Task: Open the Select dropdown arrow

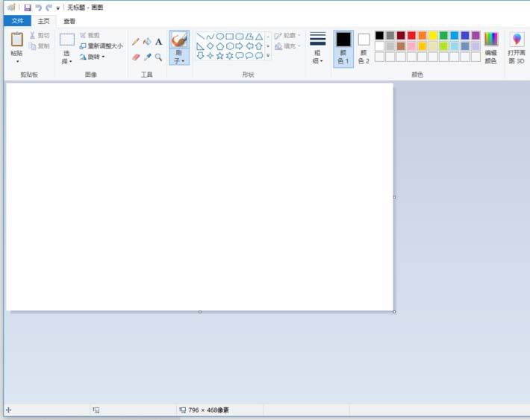Action: (70, 61)
